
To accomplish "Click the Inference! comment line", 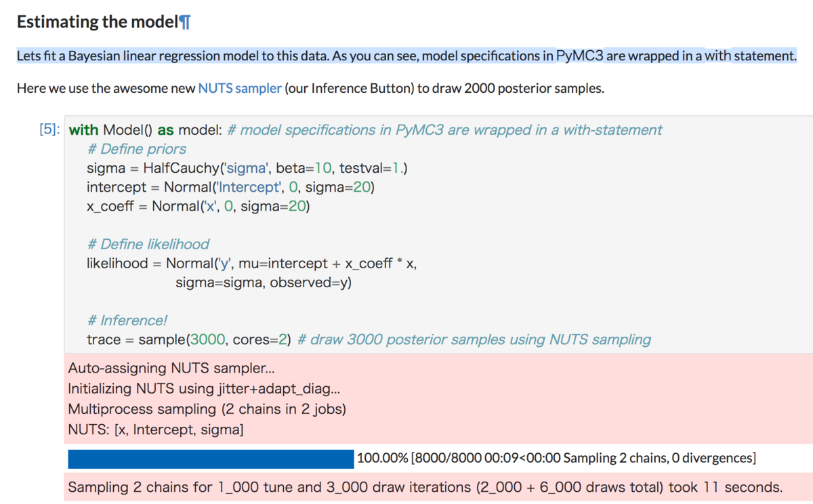I will (127, 320).
